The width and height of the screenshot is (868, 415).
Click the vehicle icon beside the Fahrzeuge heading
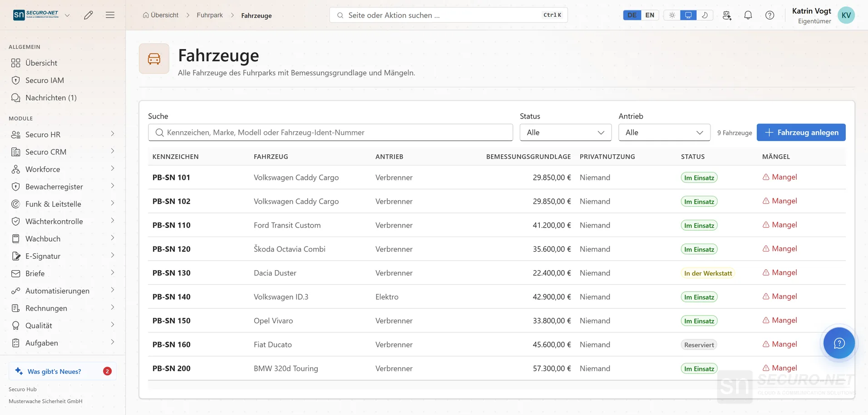click(154, 59)
